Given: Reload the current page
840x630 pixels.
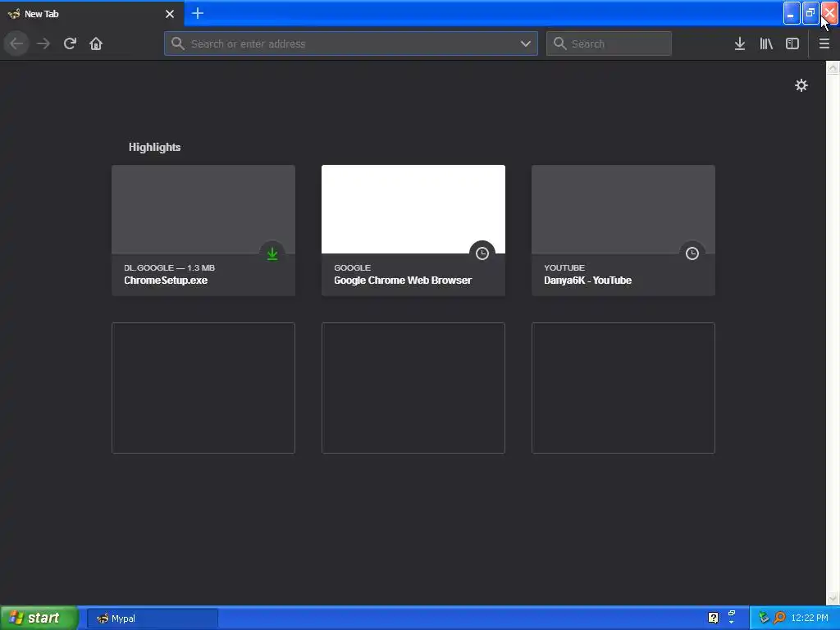Looking at the screenshot, I should (70, 43).
